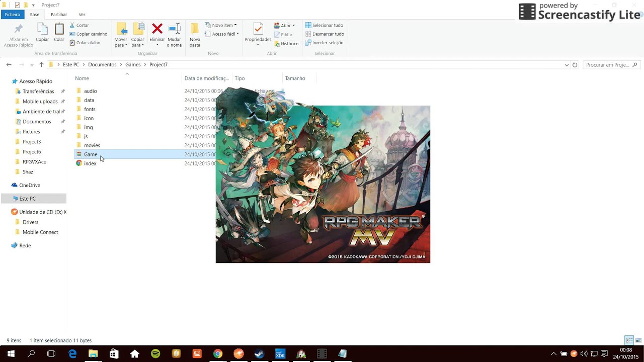Screen dimensions: 644x362
Task: Click Copiar caminho in the ribbon
Action: click(88, 34)
